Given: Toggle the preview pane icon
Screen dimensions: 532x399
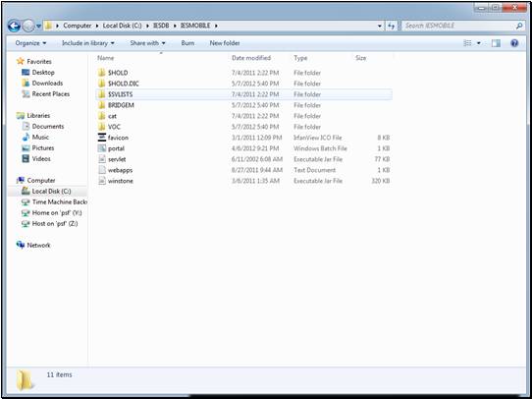Looking at the screenshot, I should point(496,43).
